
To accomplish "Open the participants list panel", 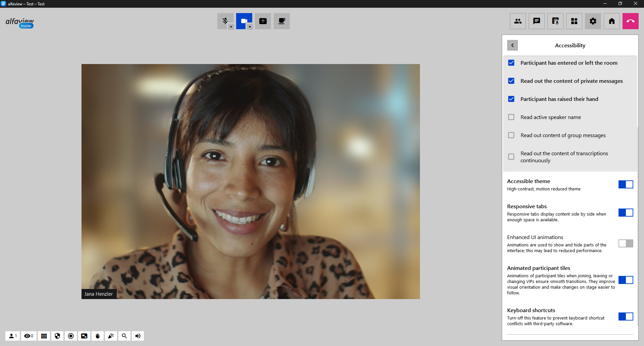I will [x=518, y=21].
